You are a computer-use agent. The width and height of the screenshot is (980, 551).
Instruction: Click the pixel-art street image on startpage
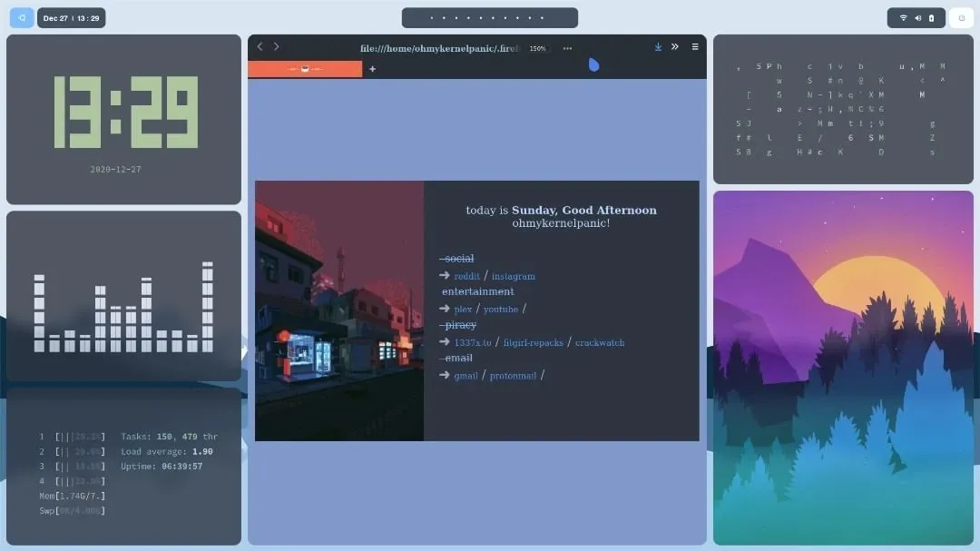pyautogui.click(x=339, y=310)
